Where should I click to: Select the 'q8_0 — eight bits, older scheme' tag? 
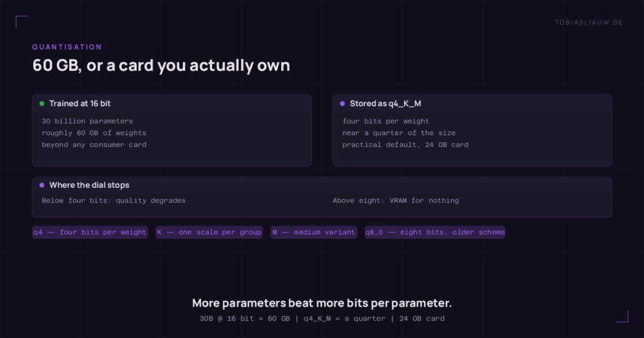click(435, 232)
